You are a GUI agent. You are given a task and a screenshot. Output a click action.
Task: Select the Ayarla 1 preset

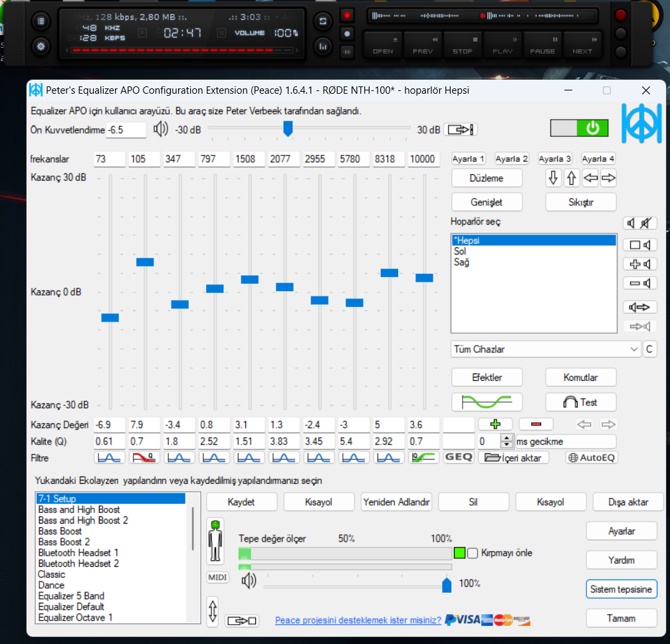point(468,159)
